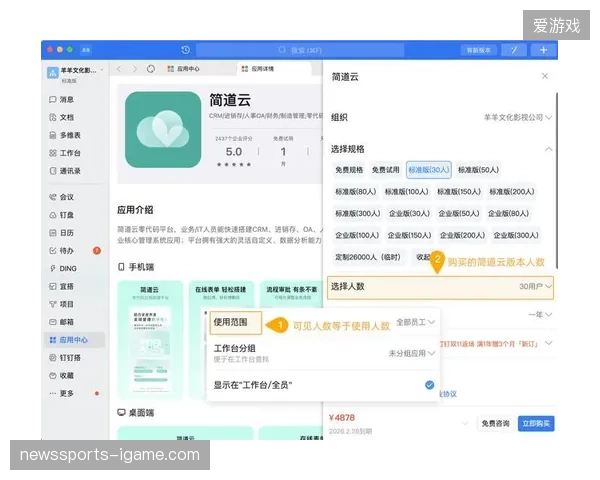The image size is (600, 480).
Task: Toggle the 显示在"工作台/全员" checkmark
Action: [x=430, y=385]
